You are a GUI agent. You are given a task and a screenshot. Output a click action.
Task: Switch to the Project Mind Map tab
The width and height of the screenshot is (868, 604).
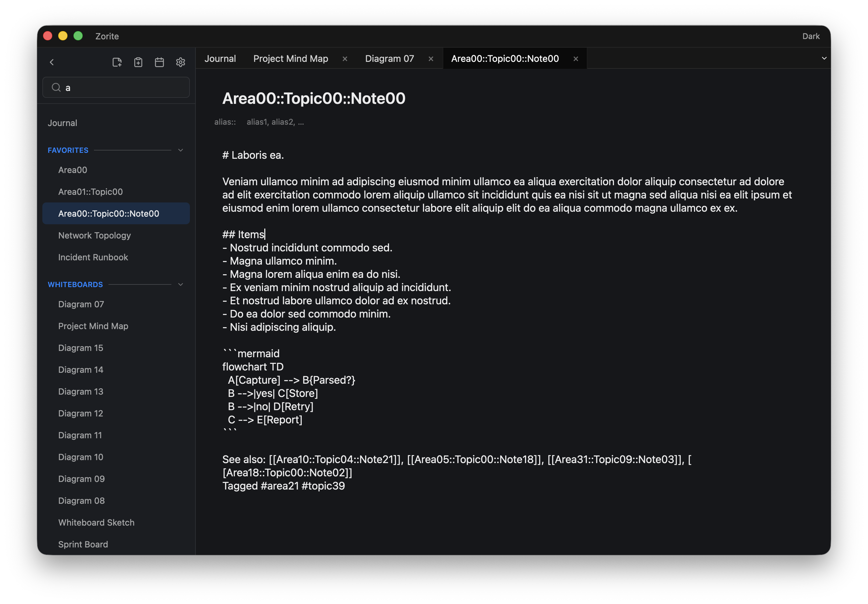point(290,59)
